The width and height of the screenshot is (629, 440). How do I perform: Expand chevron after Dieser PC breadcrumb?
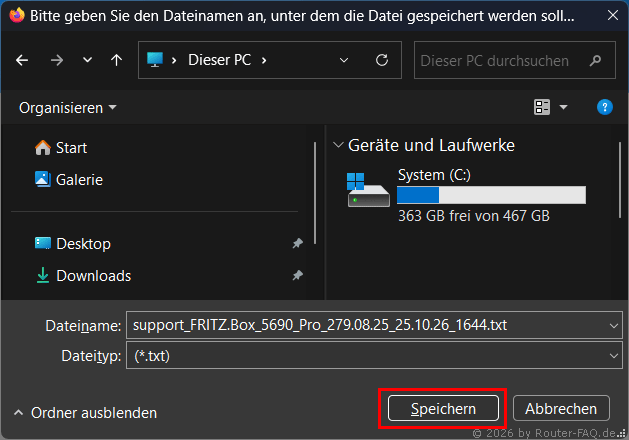click(x=264, y=61)
